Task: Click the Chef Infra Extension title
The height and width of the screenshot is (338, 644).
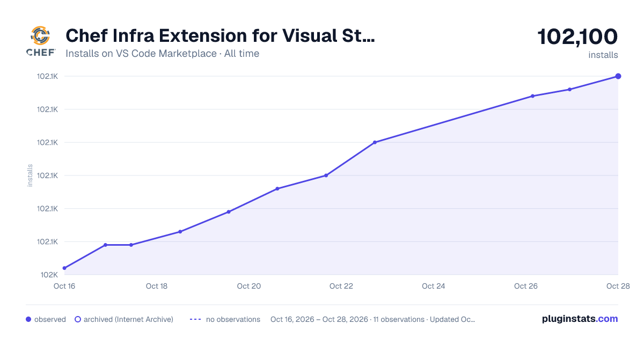Action: 220,36
